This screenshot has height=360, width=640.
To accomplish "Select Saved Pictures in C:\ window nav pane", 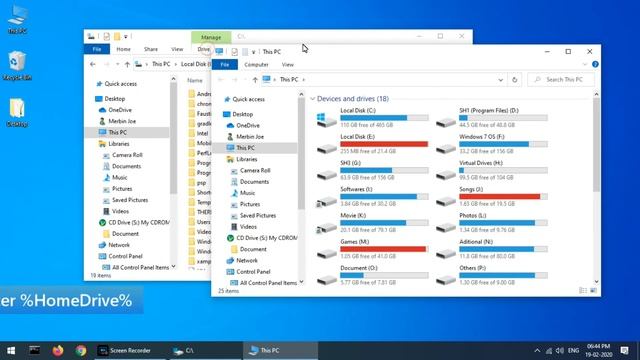I will (130, 200).
